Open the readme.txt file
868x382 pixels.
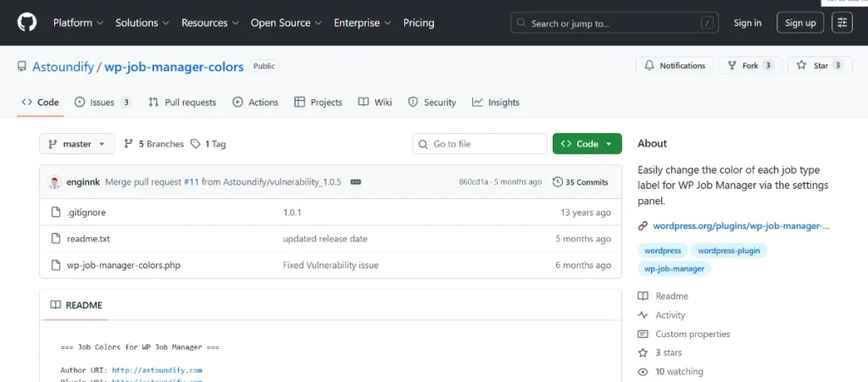point(88,239)
